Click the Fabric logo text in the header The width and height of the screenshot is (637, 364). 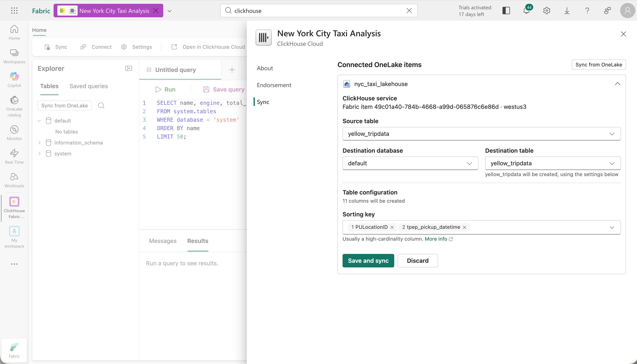[x=41, y=11]
